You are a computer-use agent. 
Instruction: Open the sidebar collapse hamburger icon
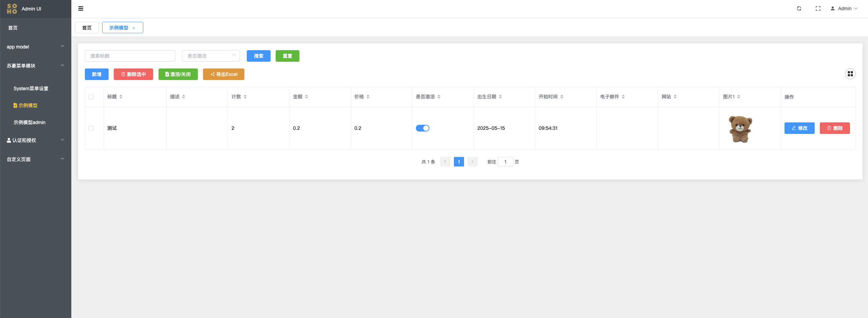coord(81,8)
